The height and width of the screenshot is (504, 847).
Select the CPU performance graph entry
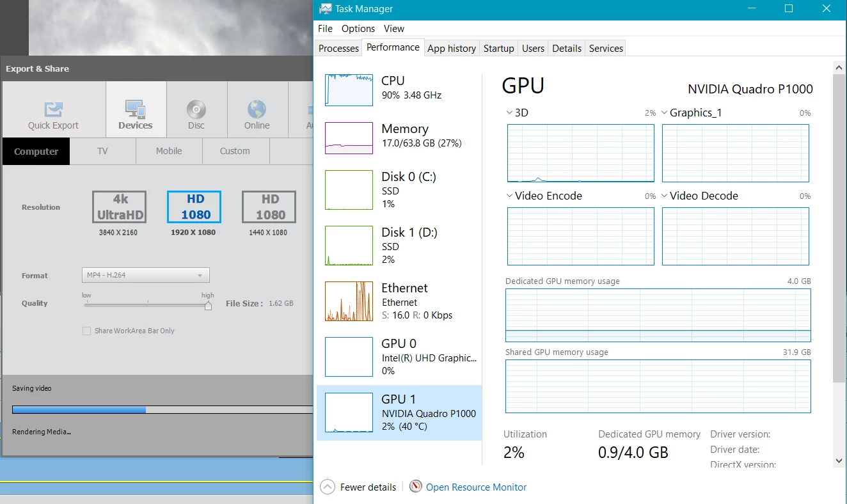tap(399, 90)
